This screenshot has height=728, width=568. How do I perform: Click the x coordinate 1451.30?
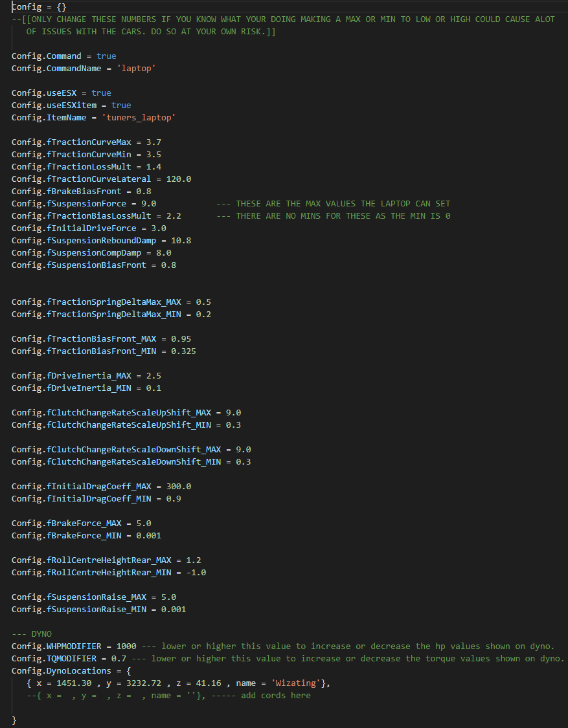click(x=74, y=683)
